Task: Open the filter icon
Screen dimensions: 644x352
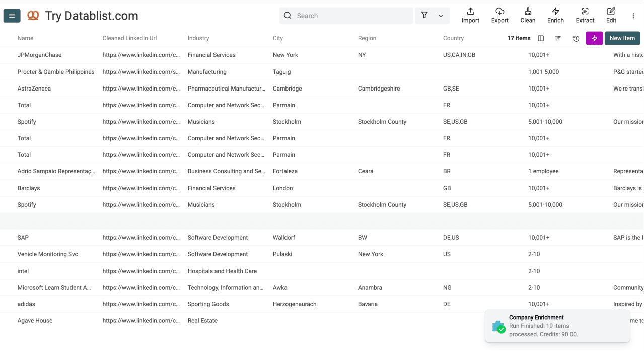Action: pos(424,16)
